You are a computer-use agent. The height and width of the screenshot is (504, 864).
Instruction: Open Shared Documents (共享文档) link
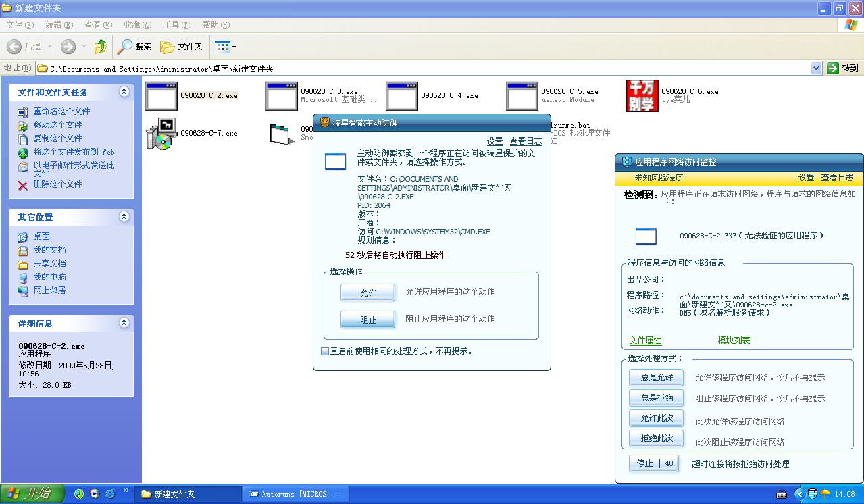[x=49, y=263]
